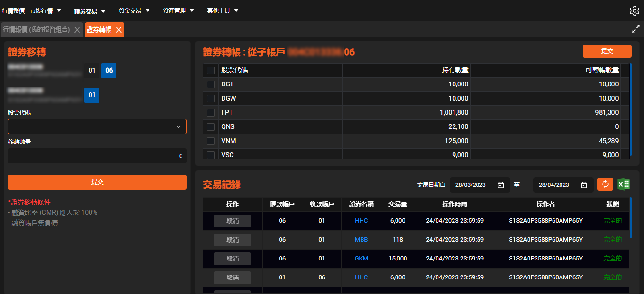The height and width of the screenshot is (294, 644).
Task: Cancel the MBB transfer record
Action: pyautogui.click(x=232, y=240)
